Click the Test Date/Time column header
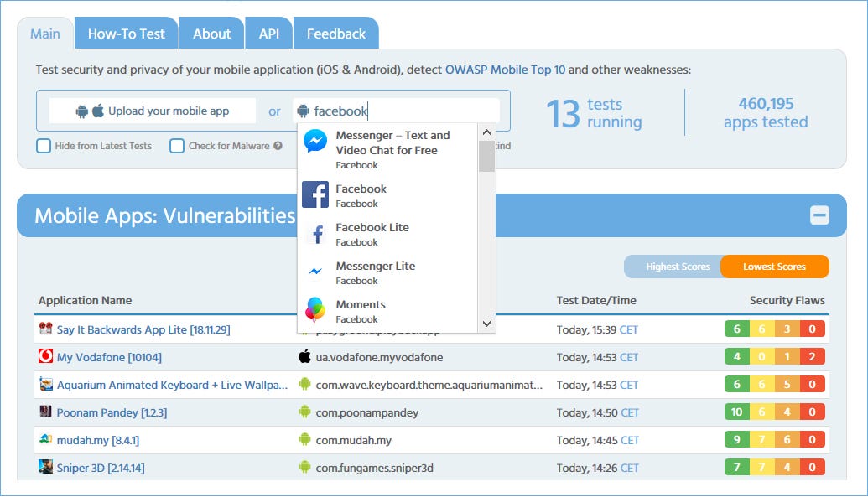 coord(596,301)
